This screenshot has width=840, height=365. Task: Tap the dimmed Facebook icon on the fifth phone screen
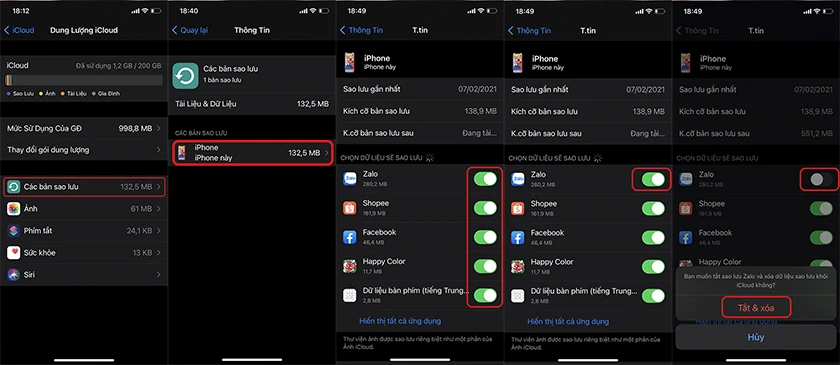686,237
